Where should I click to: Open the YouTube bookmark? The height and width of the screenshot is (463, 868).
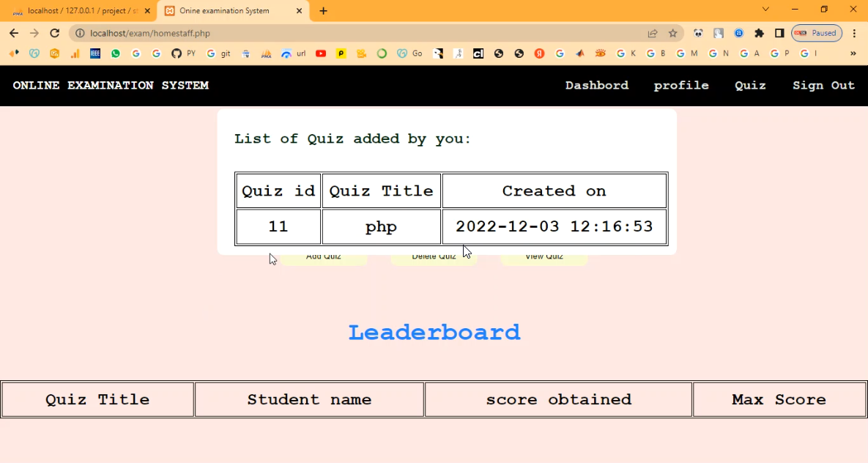tap(321, 53)
